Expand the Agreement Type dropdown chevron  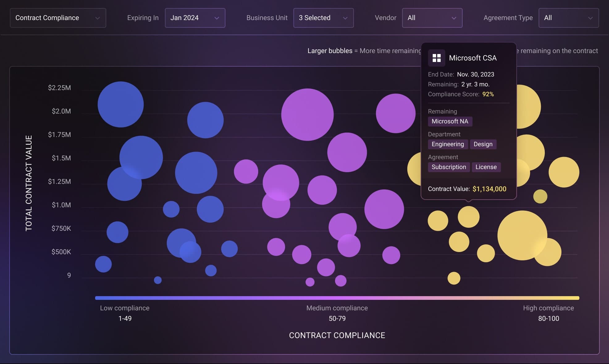tap(590, 18)
